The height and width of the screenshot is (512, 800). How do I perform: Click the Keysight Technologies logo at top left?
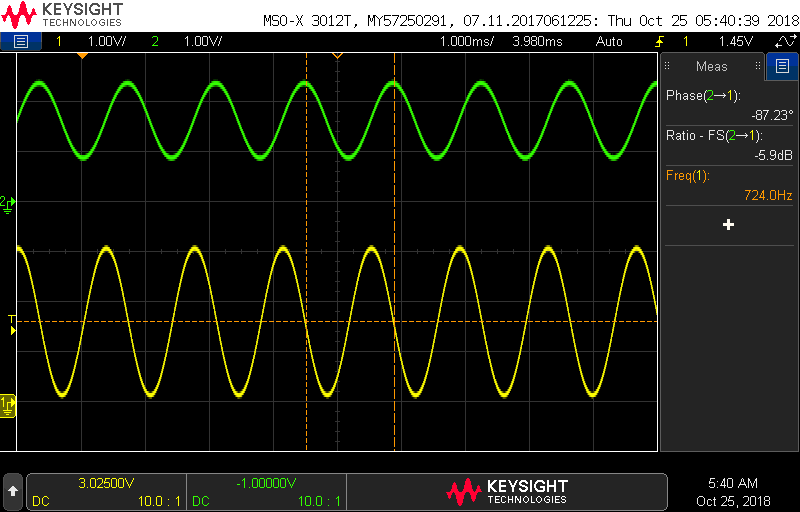[62, 14]
